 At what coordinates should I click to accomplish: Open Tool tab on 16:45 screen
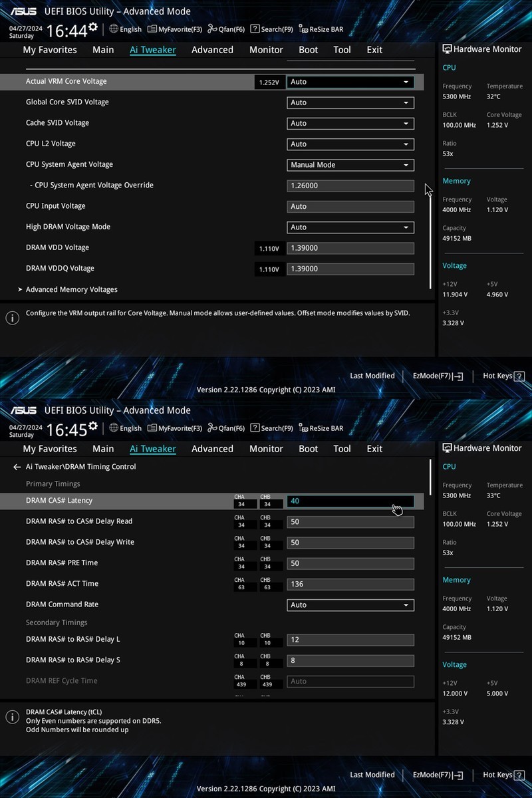click(342, 449)
